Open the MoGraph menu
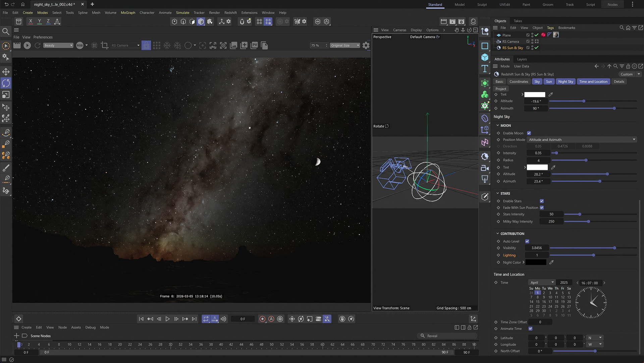Viewport: 644px width, 363px height. (128, 12)
